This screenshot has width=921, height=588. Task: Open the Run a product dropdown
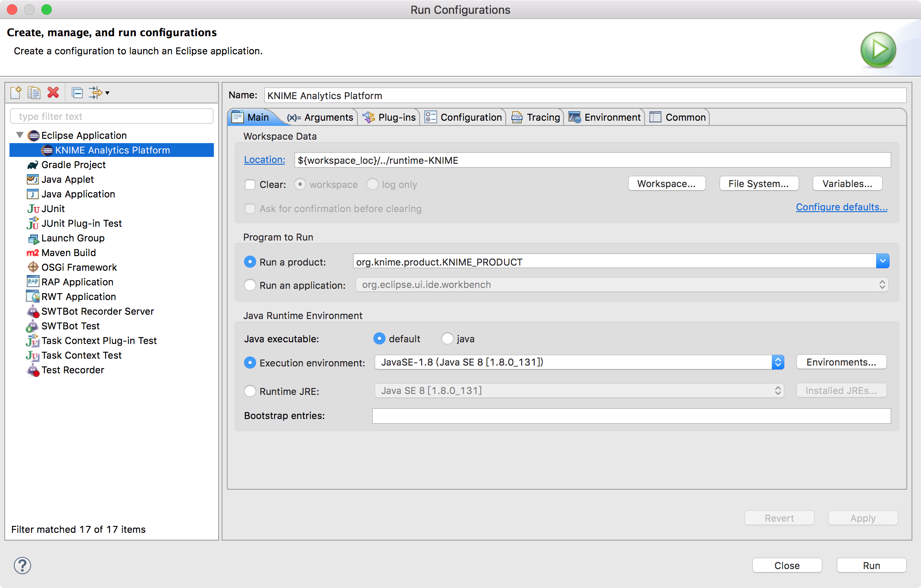click(x=882, y=261)
